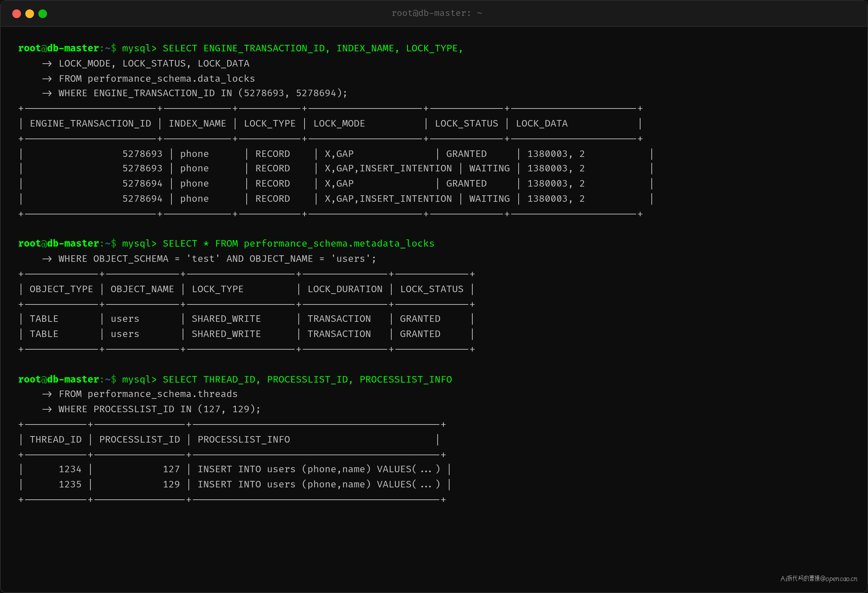
Task: Click the second TRANSACTION duration cell
Action: (x=339, y=334)
